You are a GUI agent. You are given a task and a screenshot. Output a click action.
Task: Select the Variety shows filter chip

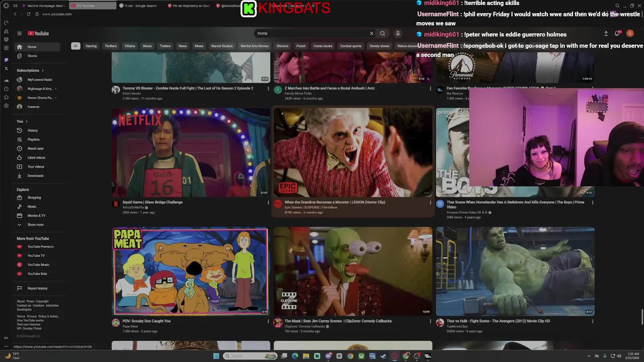(x=379, y=46)
